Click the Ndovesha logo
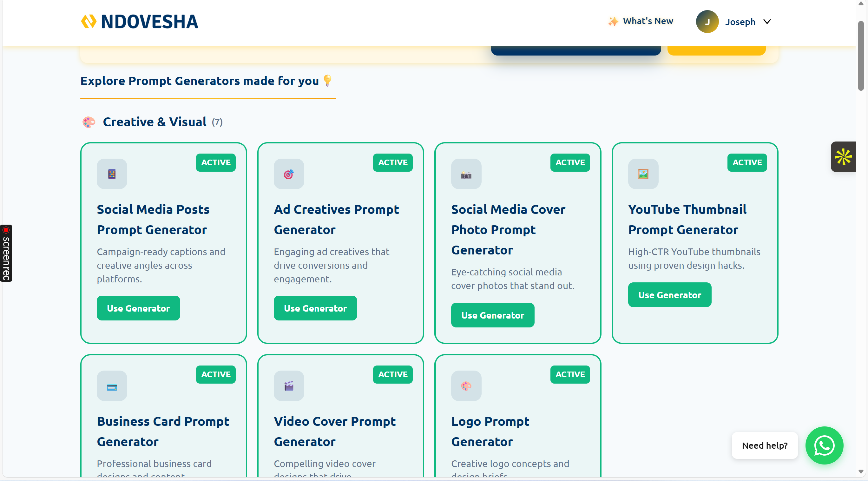This screenshot has width=868, height=481. click(x=140, y=22)
